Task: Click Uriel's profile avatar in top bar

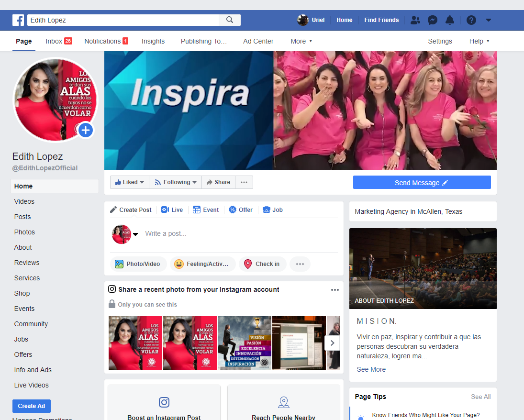Action: 303,20
